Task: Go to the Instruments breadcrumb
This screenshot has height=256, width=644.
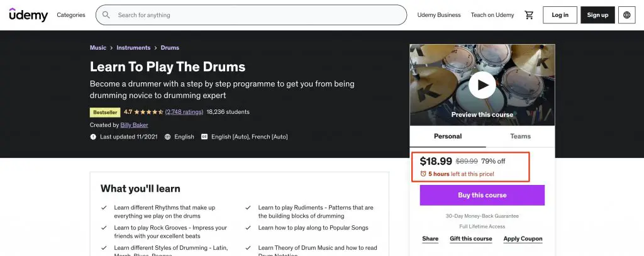Action: point(133,48)
